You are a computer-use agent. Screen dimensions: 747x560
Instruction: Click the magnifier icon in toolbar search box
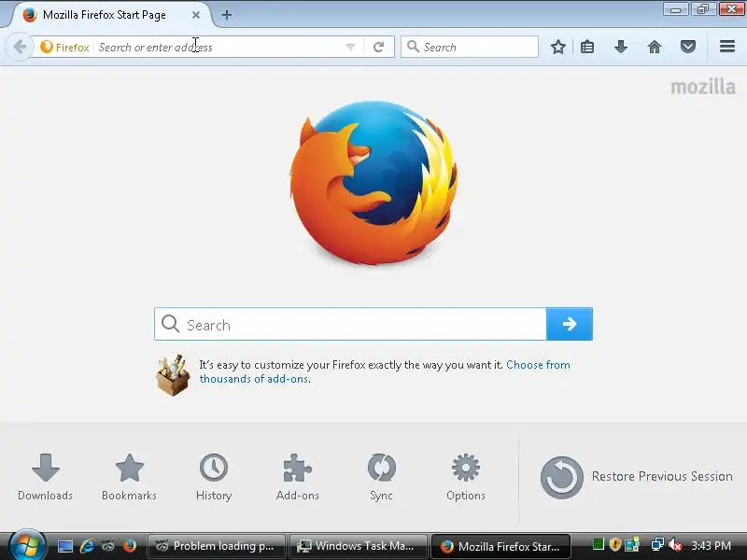[413, 47]
